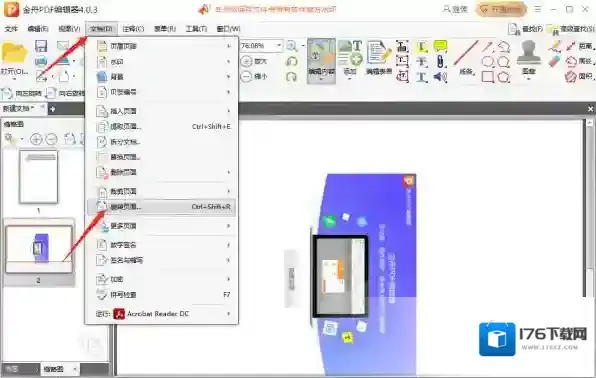The image size is (596, 378).
Task: Click the thumbnail panel plus zoom icon
Action: tap(36, 139)
